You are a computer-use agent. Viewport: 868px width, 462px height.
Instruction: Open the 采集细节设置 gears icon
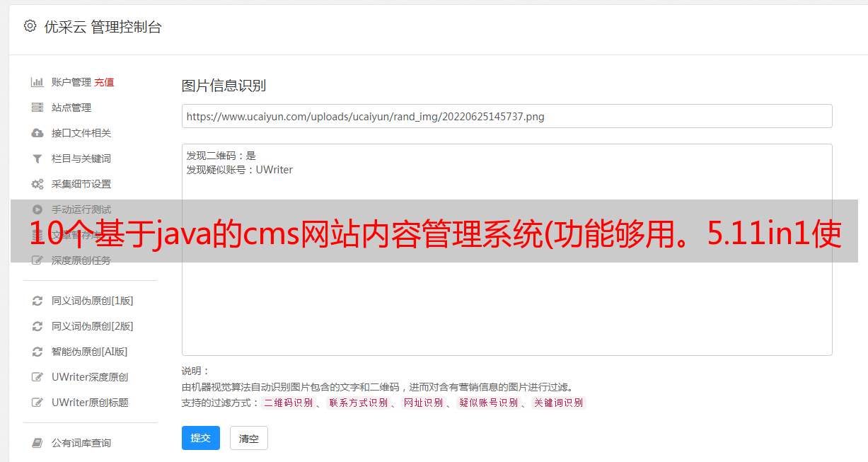click(37, 184)
